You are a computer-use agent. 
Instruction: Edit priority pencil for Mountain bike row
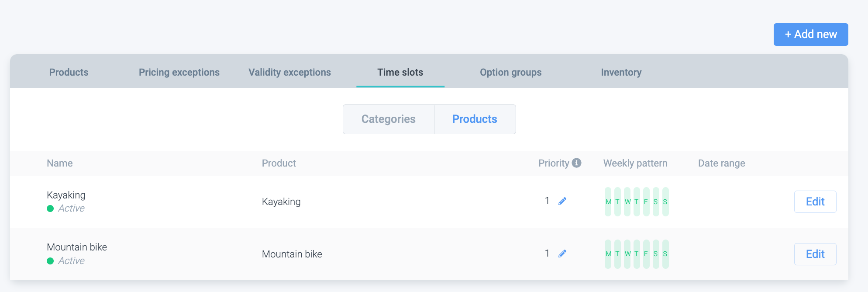[x=562, y=254]
